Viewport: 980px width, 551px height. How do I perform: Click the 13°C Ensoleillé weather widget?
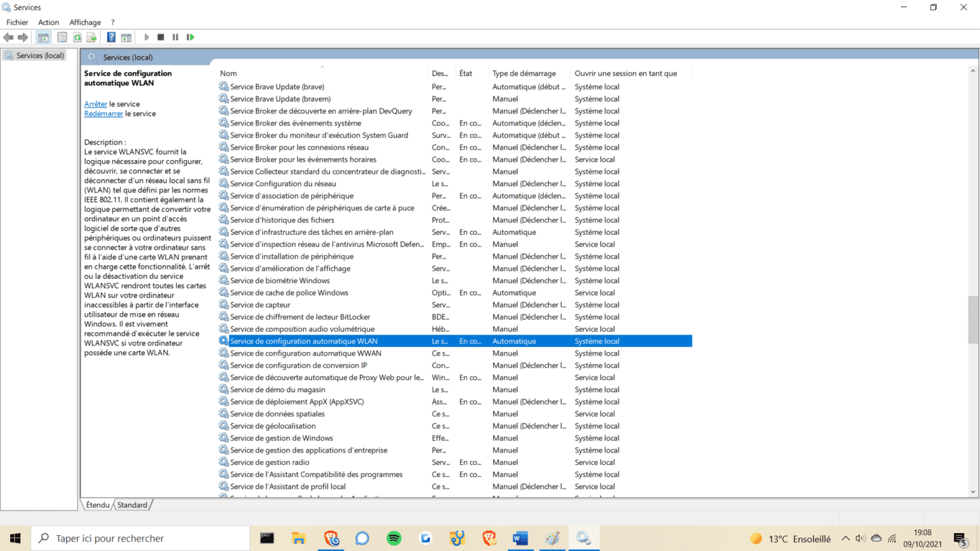point(791,538)
